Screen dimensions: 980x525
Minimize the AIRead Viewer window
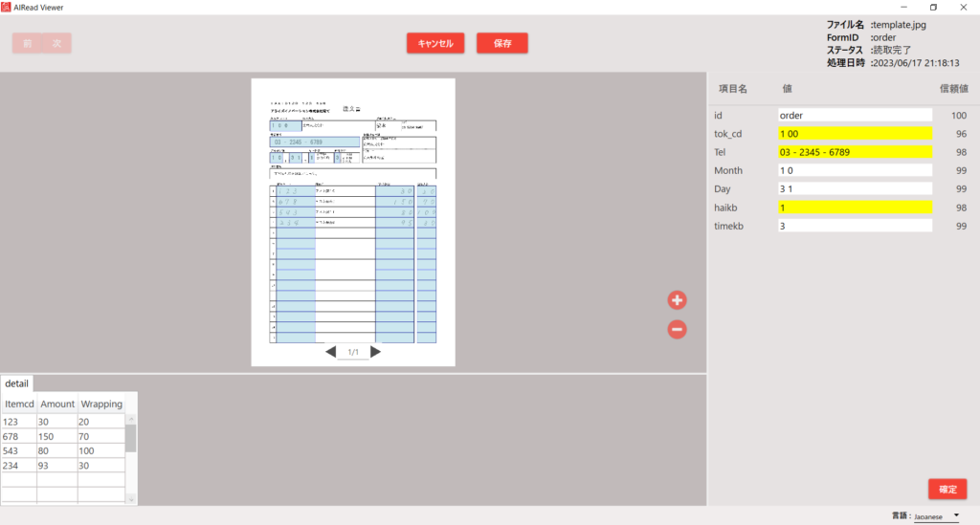[x=903, y=7]
